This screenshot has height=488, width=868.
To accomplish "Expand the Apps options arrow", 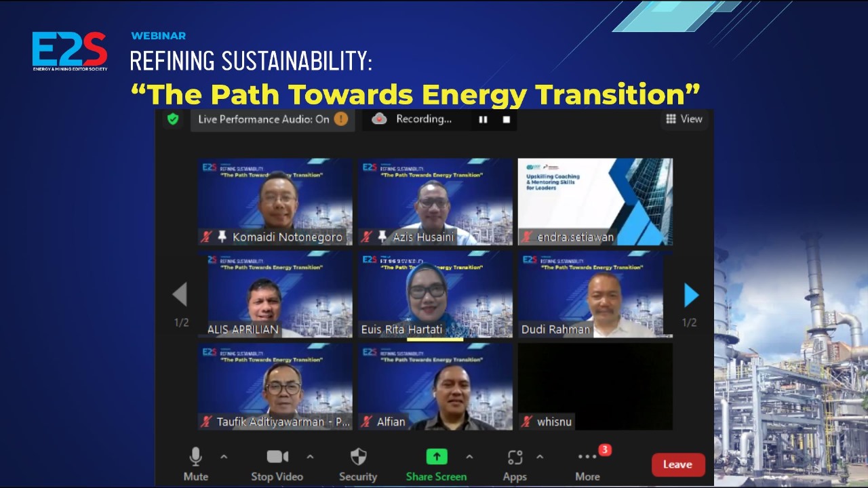I will click(540, 457).
